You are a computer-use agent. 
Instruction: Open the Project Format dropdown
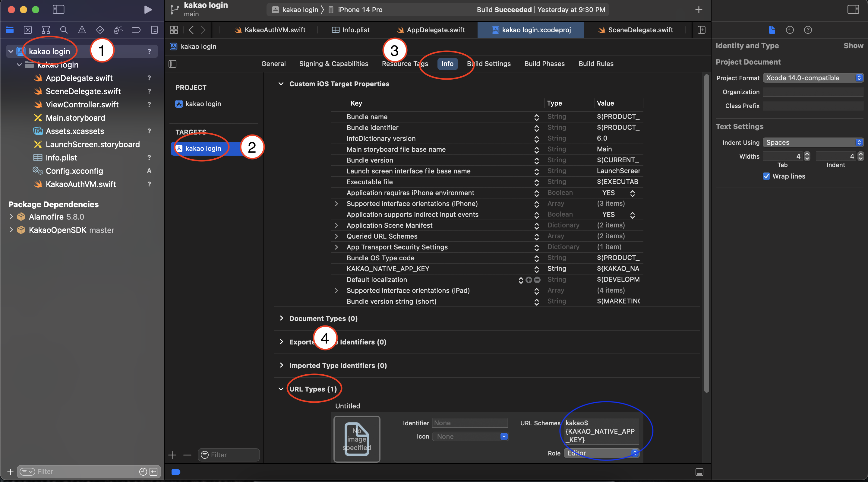pos(813,78)
